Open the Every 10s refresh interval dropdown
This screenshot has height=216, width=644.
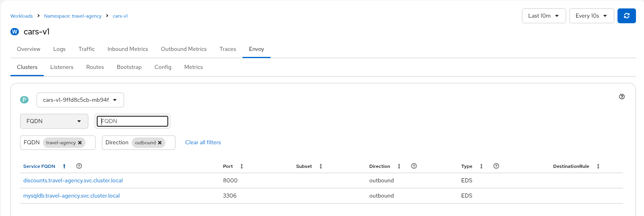click(592, 16)
